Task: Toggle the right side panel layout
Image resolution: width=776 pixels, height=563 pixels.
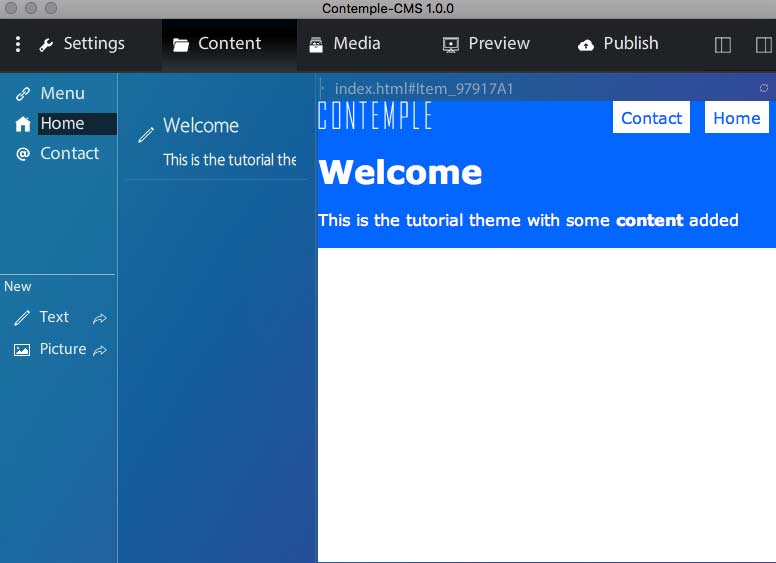Action: pos(763,45)
